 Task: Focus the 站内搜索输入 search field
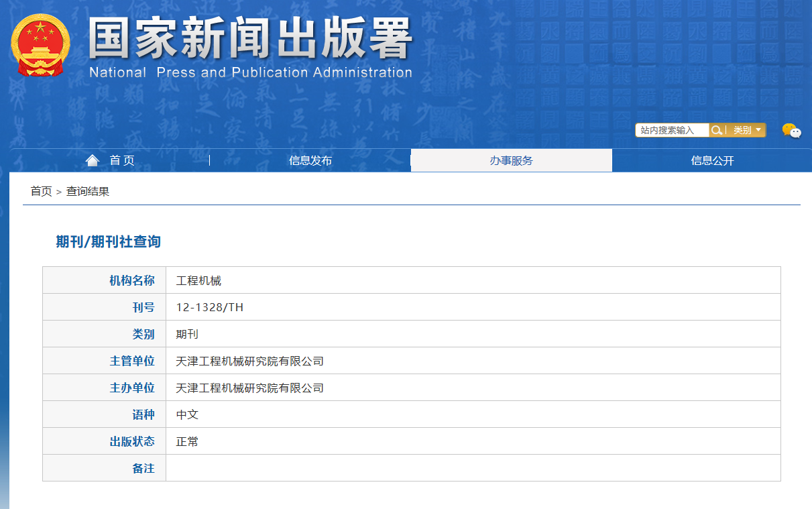tap(673, 130)
